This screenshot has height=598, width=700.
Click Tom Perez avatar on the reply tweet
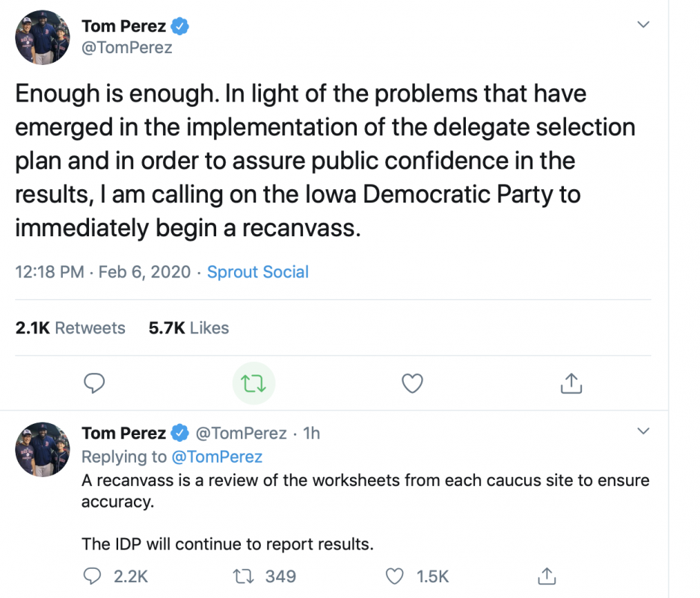43,449
